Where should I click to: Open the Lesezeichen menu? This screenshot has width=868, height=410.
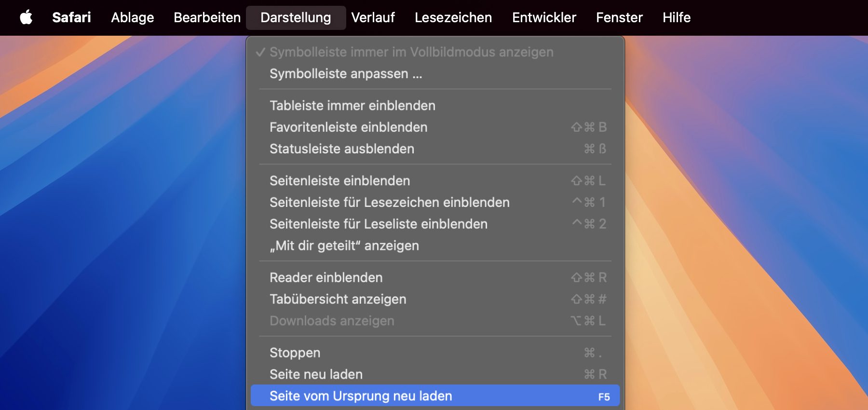tap(453, 17)
